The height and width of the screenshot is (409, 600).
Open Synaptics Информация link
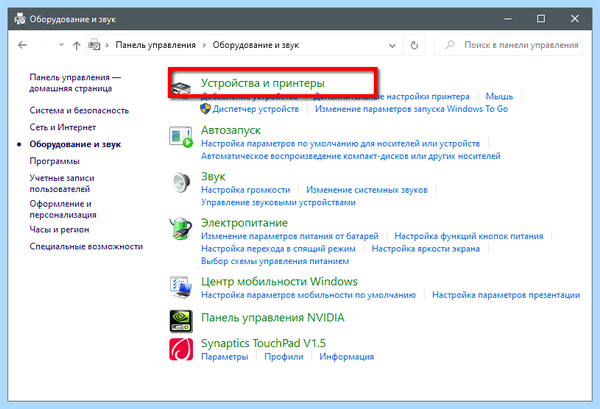tap(346, 357)
